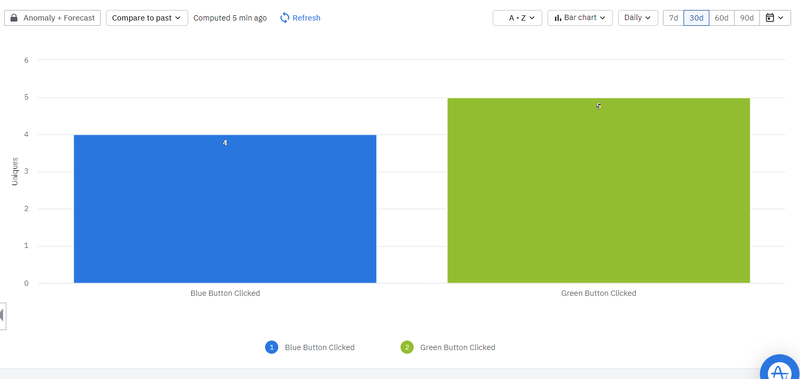Select the 30d date range
Screen dimensions: 800x379
pos(696,18)
